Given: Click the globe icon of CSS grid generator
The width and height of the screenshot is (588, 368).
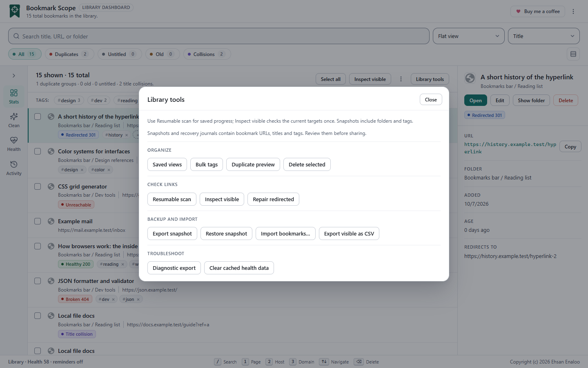Looking at the screenshot, I should point(51,186).
